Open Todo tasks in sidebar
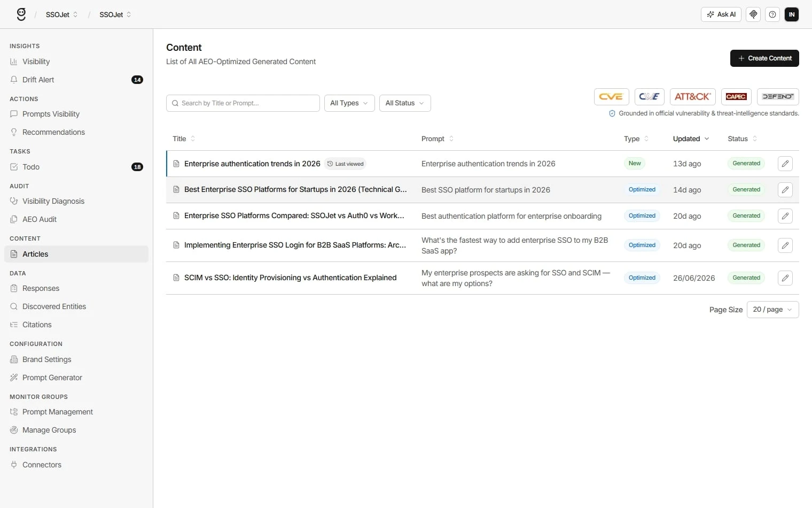 pos(76,167)
